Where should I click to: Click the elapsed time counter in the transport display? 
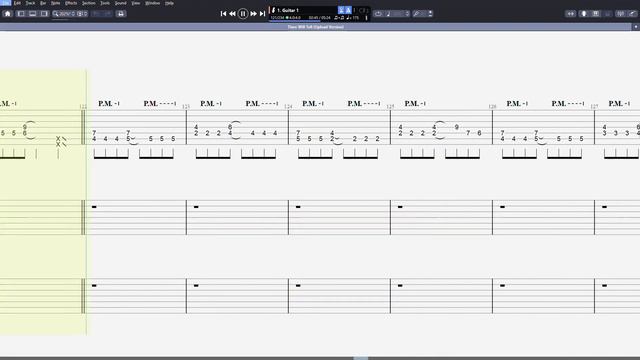tap(319, 18)
